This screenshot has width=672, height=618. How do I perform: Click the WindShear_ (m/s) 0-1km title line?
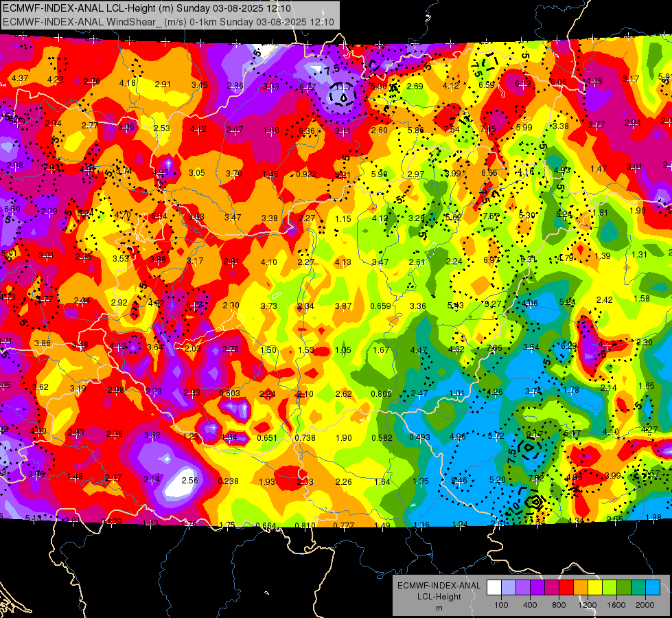[168, 22]
